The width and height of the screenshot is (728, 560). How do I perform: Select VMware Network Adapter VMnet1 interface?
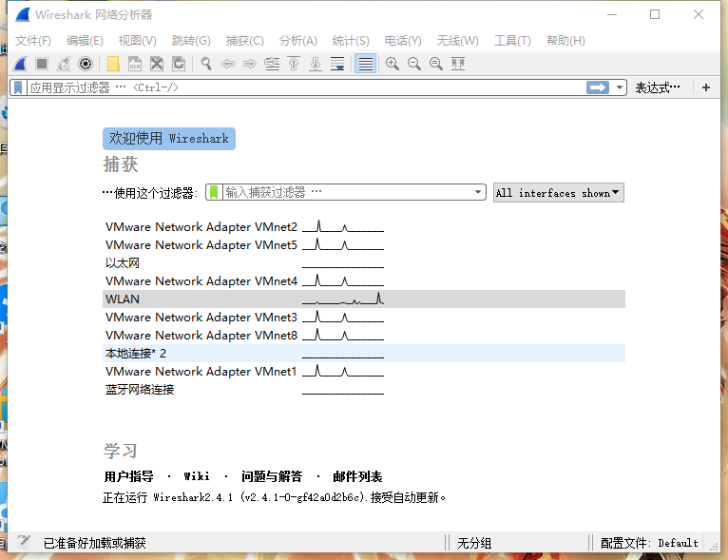point(364,372)
